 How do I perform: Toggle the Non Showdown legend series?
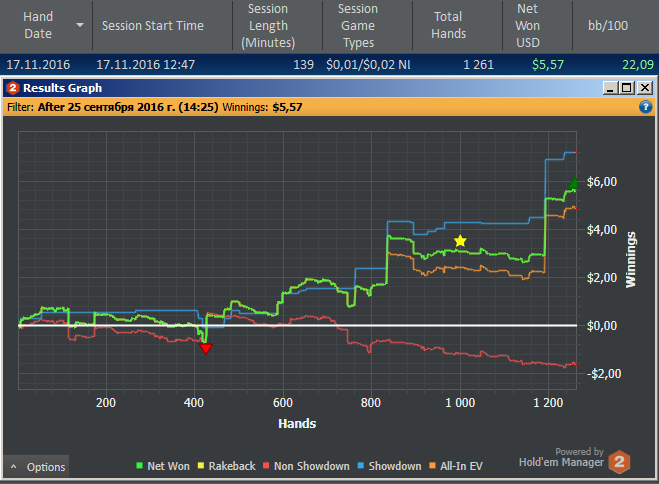(x=306, y=466)
